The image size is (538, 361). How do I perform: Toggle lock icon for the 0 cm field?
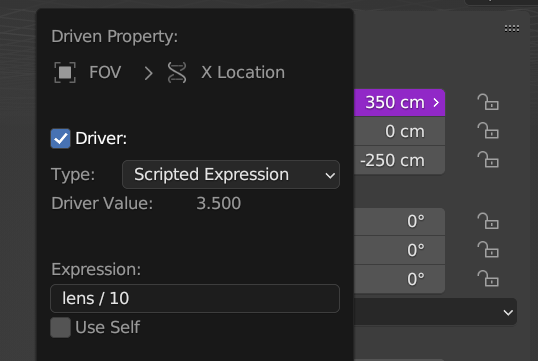click(488, 131)
